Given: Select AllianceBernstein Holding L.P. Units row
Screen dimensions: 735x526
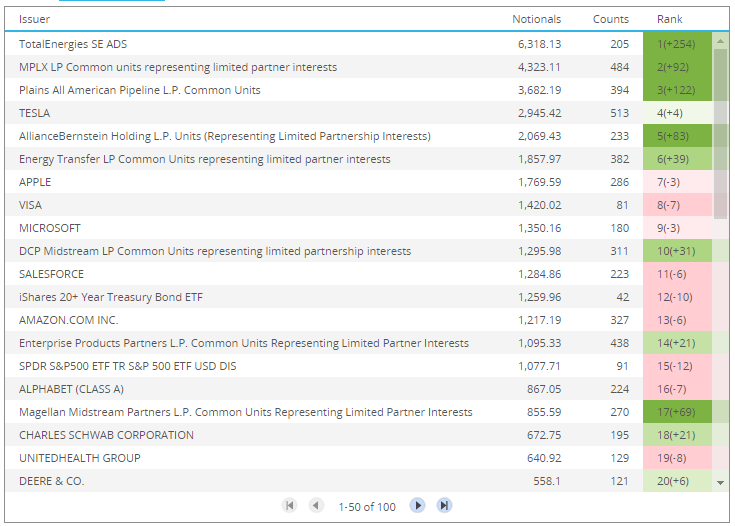Looking at the screenshot, I should tap(359, 136).
